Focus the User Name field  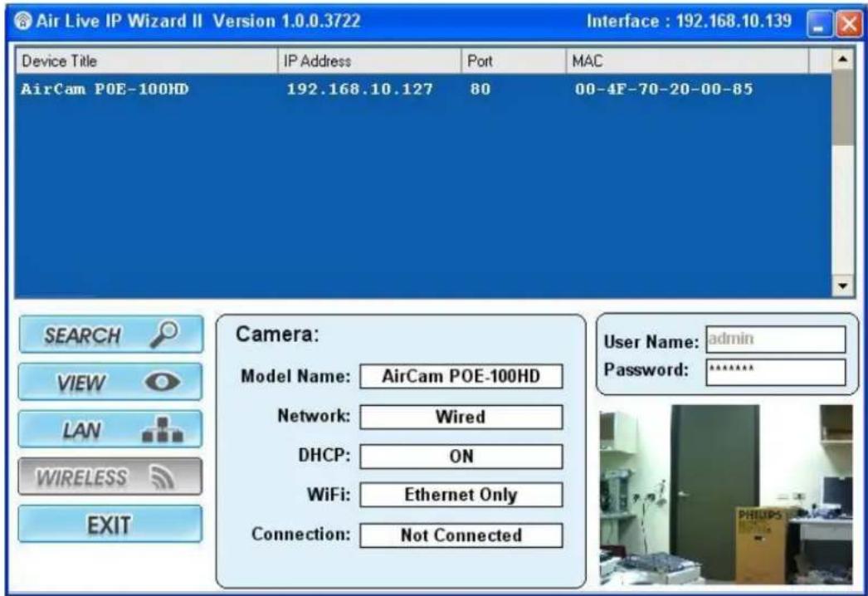[776, 339]
